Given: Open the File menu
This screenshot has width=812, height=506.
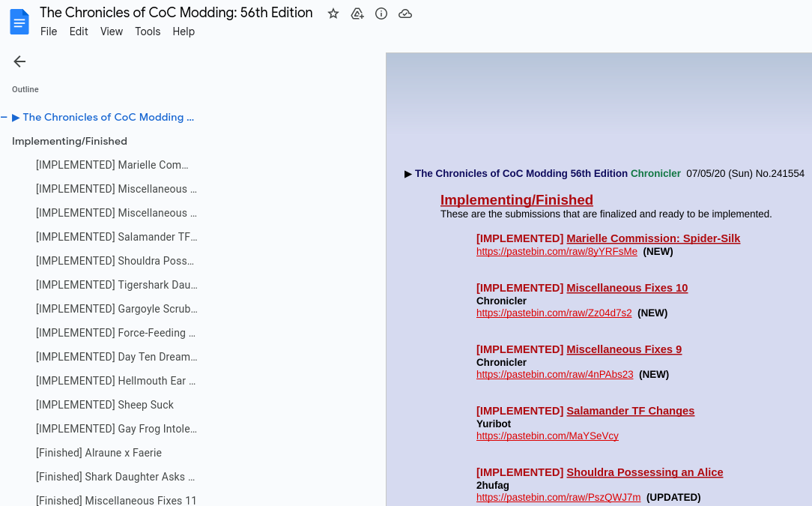Looking at the screenshot, I should pos(49,31).
